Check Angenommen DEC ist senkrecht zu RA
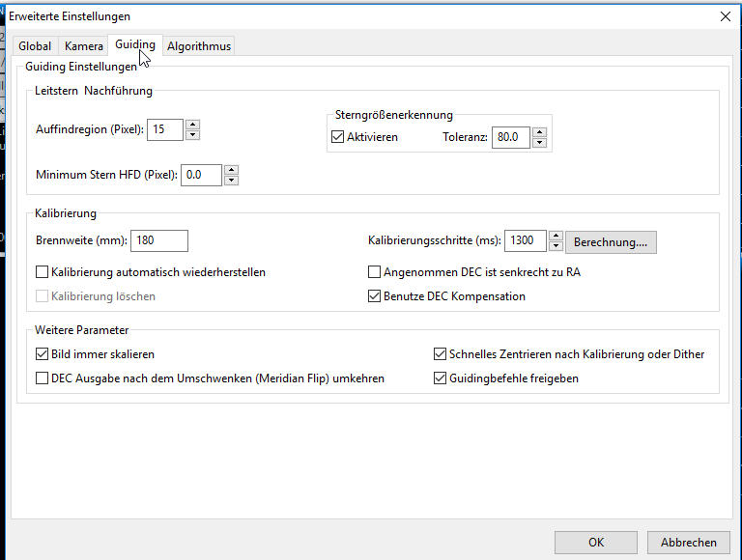The height and width of the screenshot is (560, 742). 375,272
